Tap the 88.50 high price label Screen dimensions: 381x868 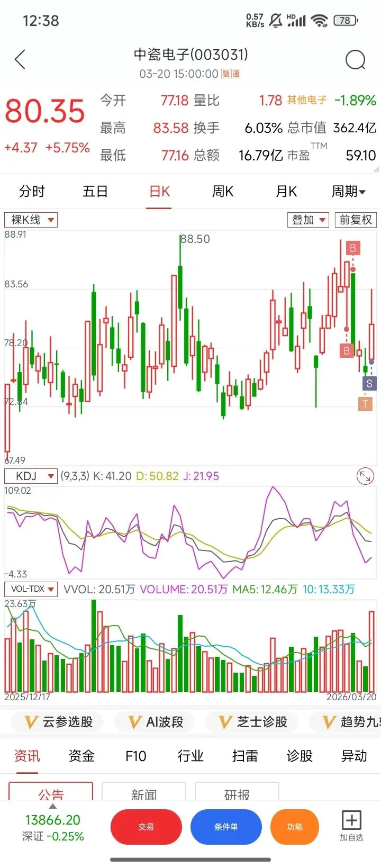(x=195, y=239)
